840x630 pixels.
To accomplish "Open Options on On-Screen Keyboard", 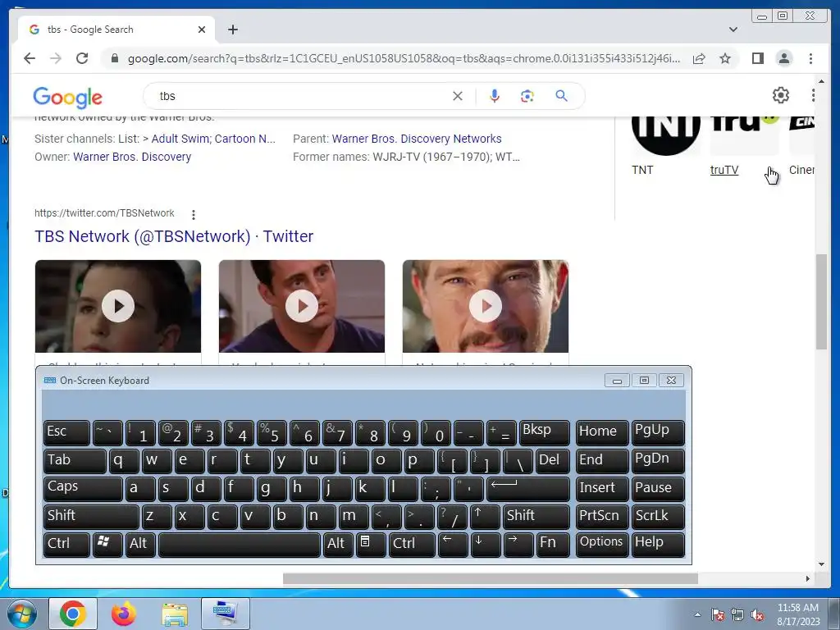I will pyautogui.click(x=602, y=545).
